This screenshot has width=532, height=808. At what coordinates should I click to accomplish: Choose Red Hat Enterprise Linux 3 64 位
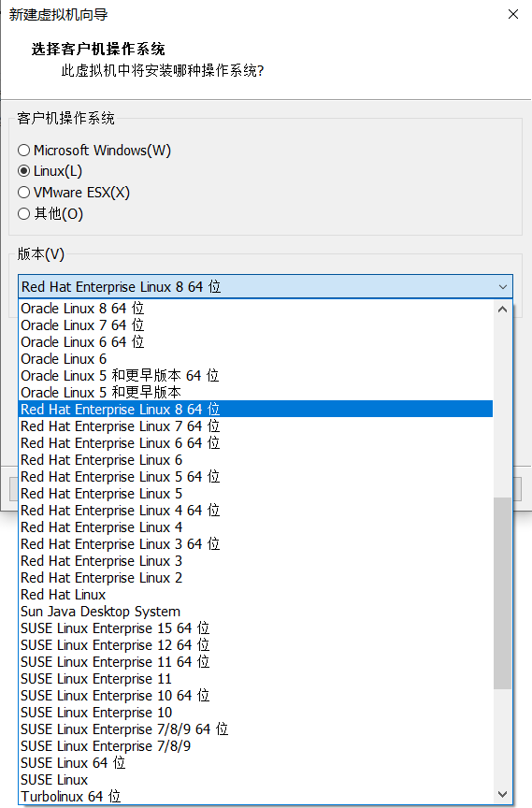click(x=255, y=544)
